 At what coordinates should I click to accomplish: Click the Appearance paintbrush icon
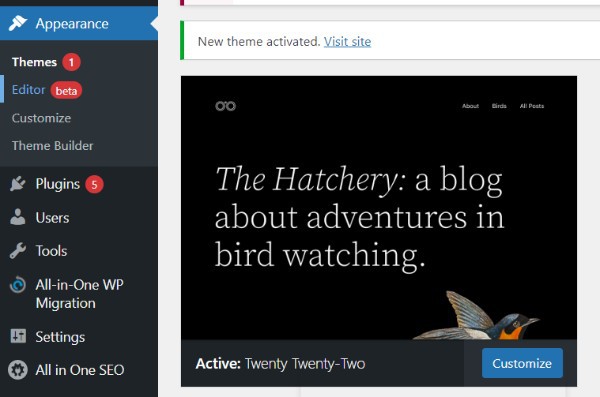point(18,23)
